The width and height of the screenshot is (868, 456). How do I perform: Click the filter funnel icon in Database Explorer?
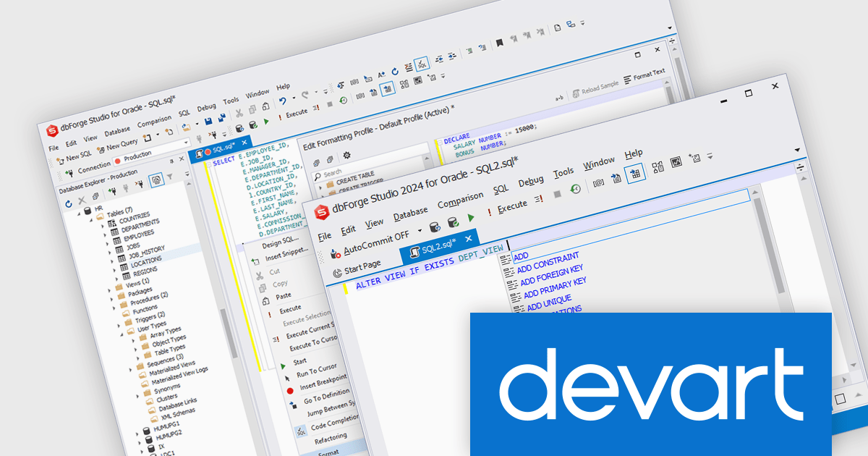[x=170, y=176]
